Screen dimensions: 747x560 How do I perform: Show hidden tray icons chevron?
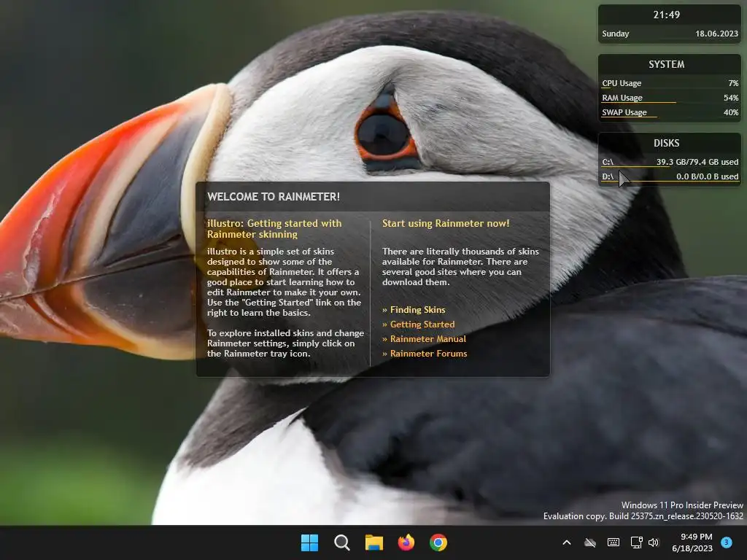(566, 542)
